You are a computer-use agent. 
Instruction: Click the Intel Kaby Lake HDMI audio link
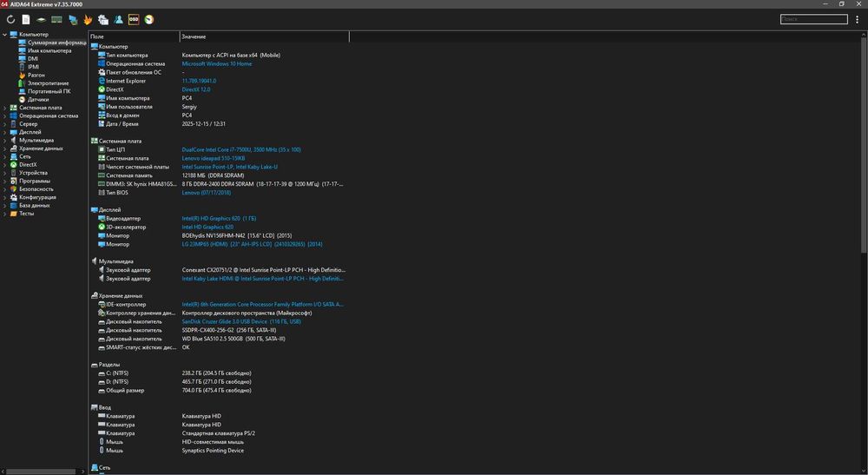coord(263,279)
